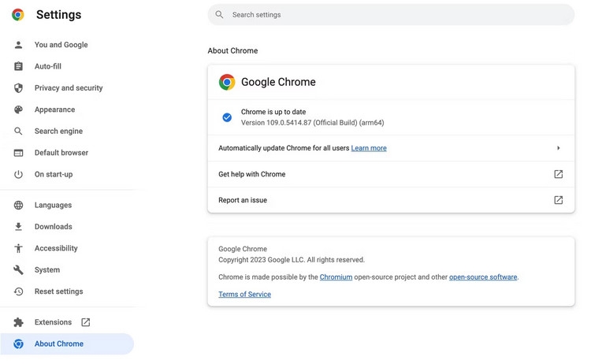Click the shield Privacy and security icon

click(x=18, y=88)
